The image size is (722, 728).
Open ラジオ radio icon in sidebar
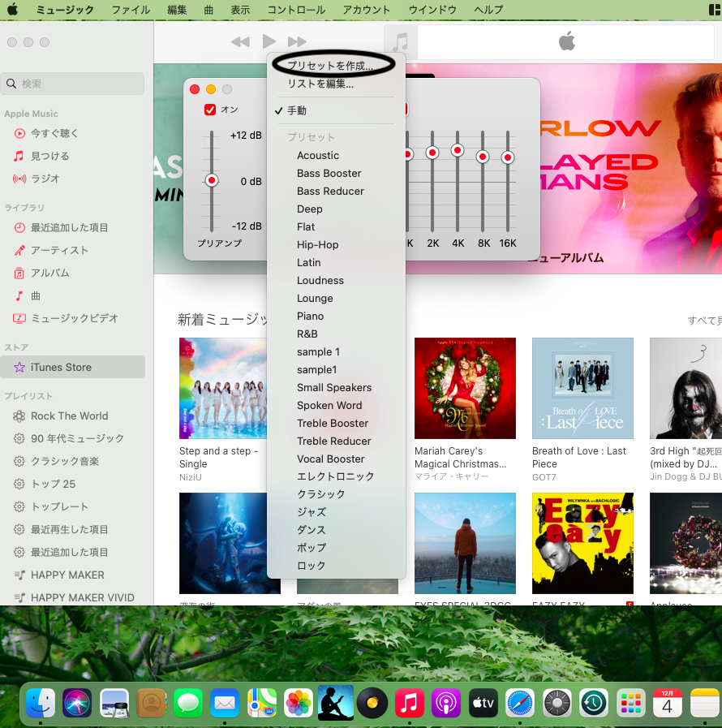(19, 179)
